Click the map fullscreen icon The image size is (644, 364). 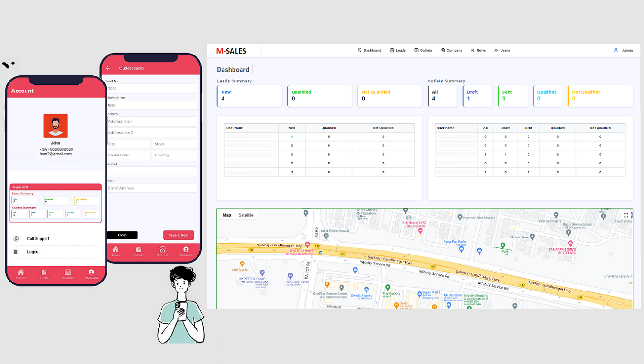point(626,215)
